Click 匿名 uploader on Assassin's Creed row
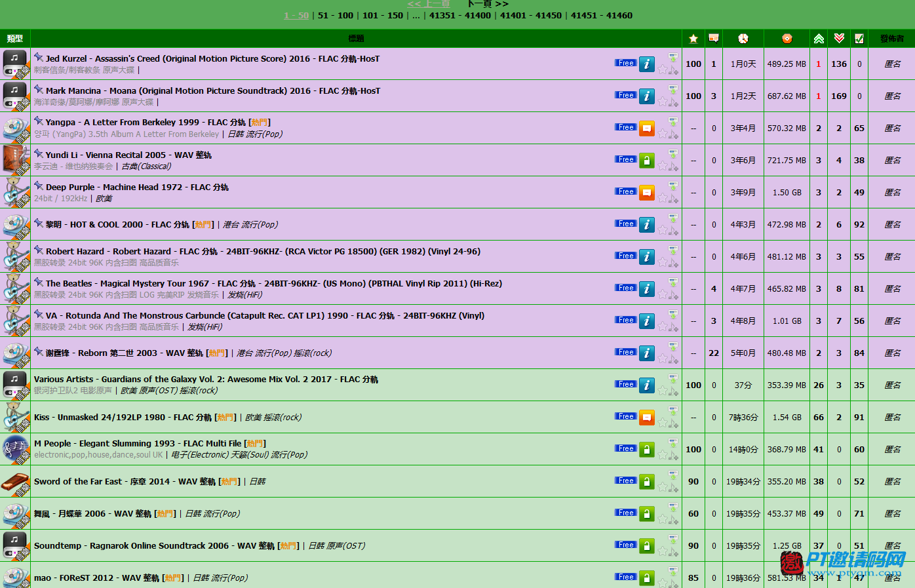This screenshot has height=588, width=915. point(892,64)
